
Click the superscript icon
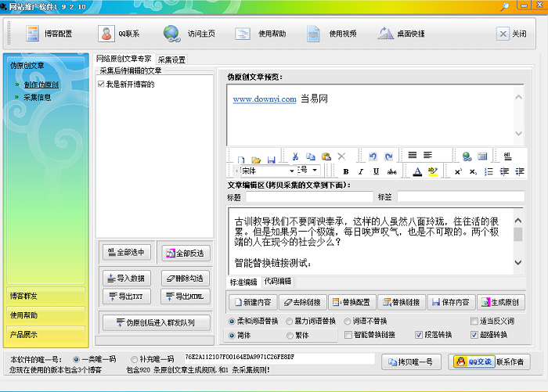pyautogui.click(x=458, y=171)
